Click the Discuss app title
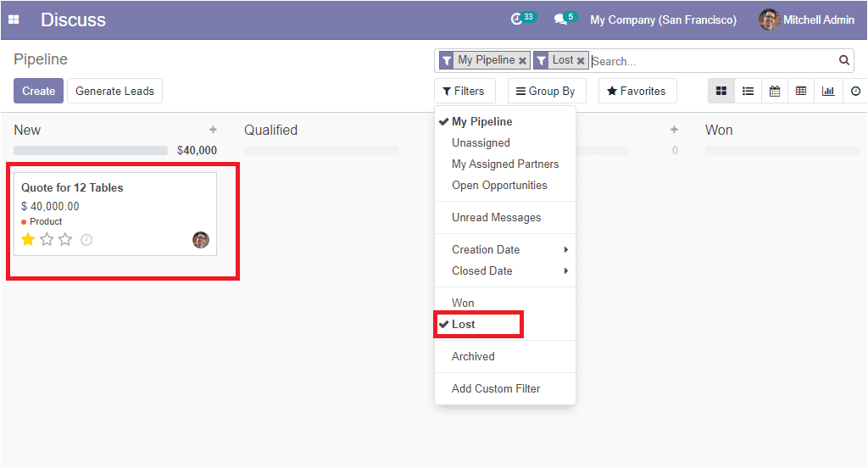The image size is (868, 468). click(x=73, y=20)
